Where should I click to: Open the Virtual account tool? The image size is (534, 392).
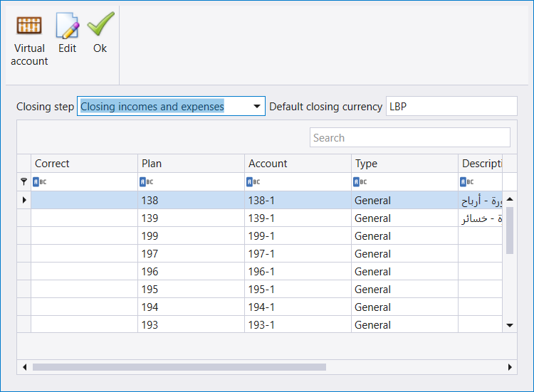[29, 40]
